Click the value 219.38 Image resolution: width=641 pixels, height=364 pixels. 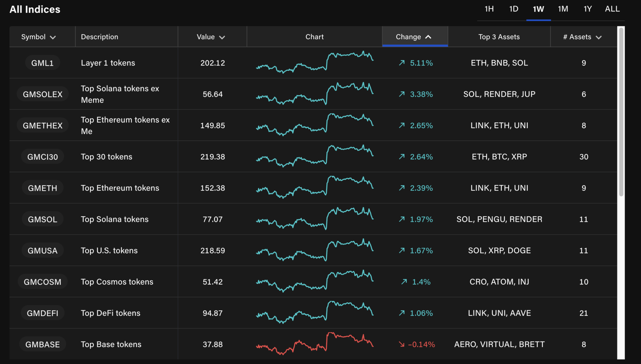(212, 157)
